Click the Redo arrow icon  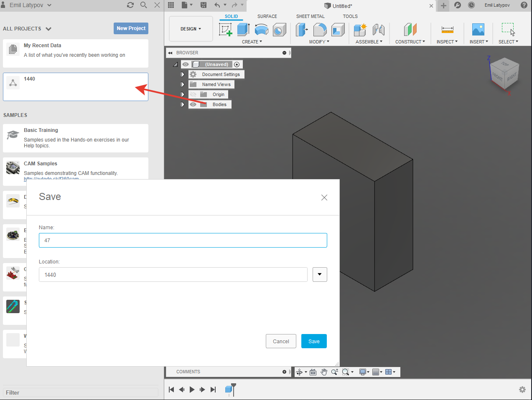(x=234, y=5)
